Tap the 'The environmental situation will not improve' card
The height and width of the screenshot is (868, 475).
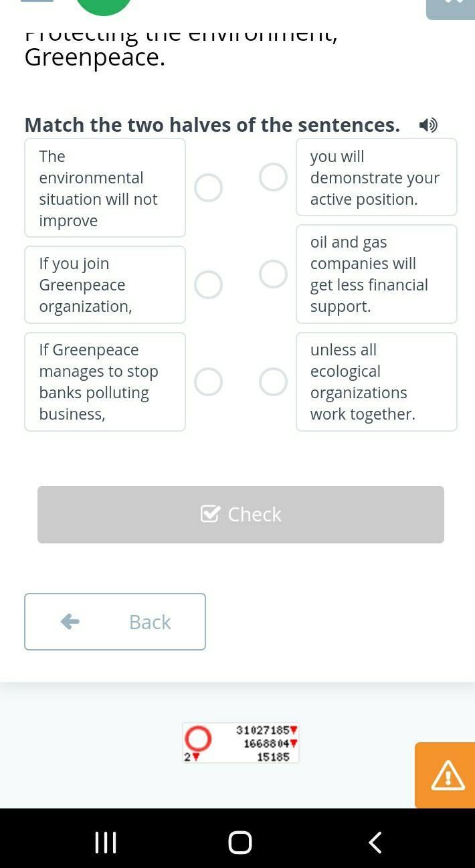click(105, 188)
